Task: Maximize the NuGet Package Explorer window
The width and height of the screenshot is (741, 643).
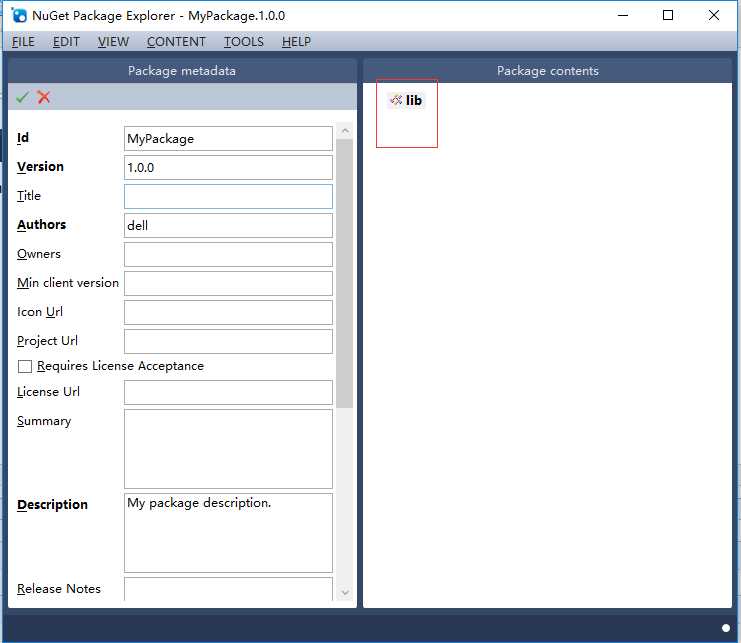Action: [668, 16]
